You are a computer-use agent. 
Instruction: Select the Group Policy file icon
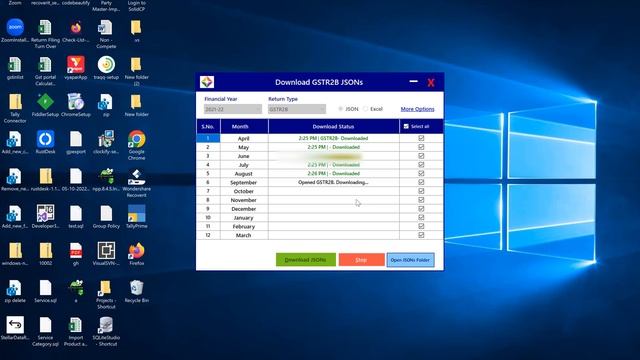coord(106,213)
